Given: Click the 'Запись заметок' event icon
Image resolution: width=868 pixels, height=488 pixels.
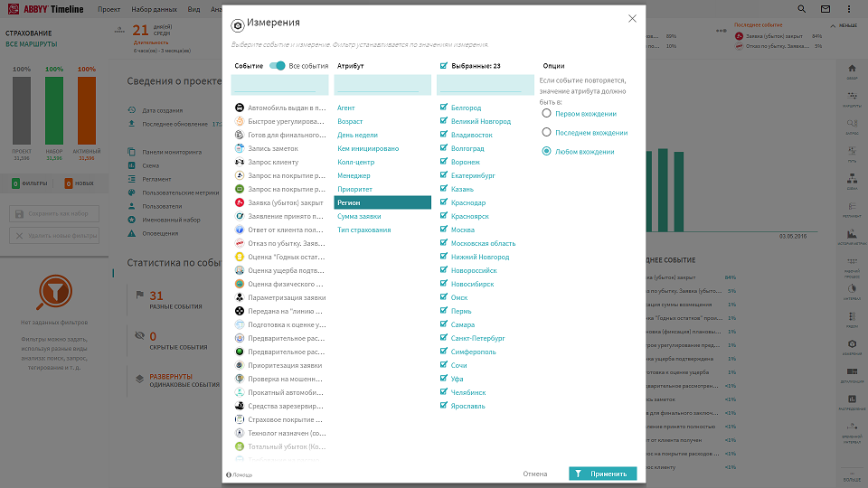Looking at the screenshot, I should click(x=239, y=148).
